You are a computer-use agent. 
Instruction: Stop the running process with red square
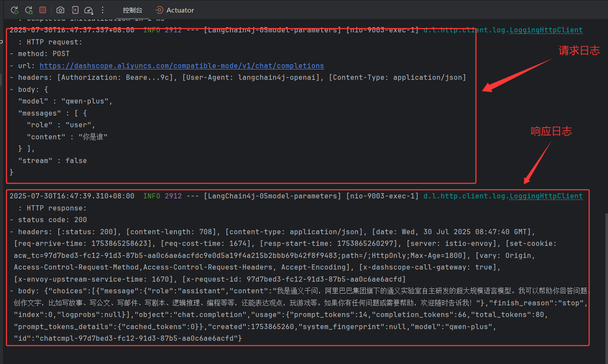pyautogui.click(x=43, y=10)
